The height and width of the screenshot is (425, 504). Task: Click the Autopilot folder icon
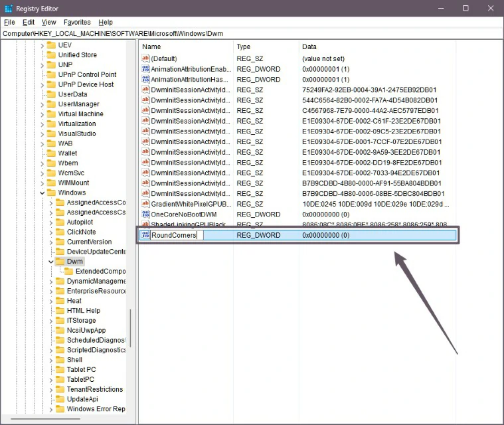tap(60, 222)
